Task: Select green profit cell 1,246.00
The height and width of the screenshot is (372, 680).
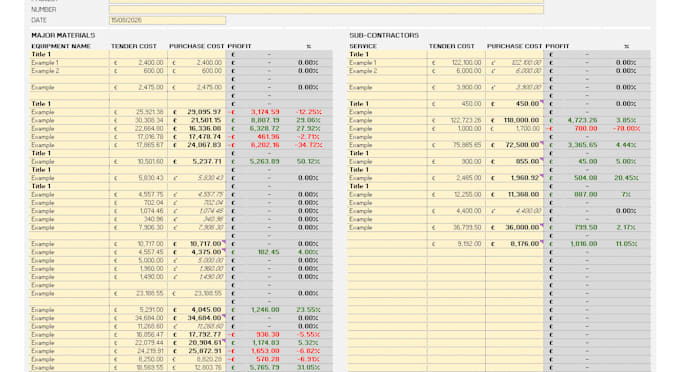Action: coord(265,310)
